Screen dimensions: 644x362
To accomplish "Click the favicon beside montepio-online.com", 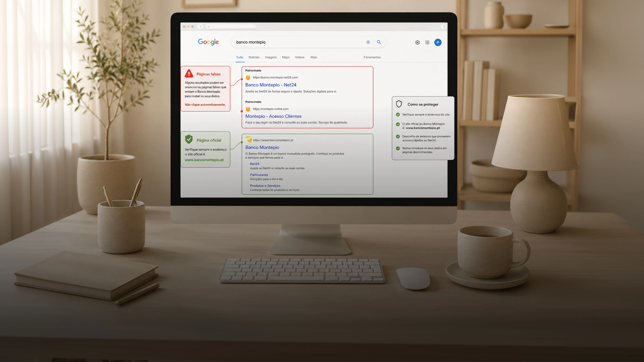I will [248, 109].
